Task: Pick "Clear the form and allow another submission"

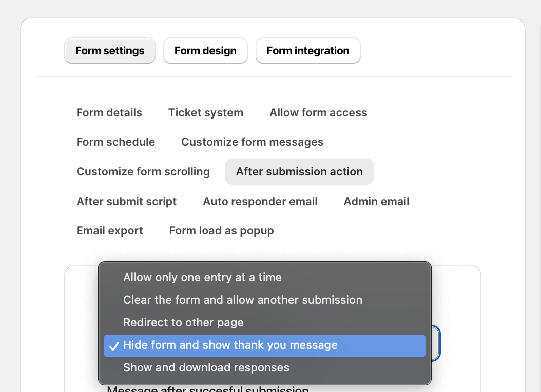Action: 243,300
